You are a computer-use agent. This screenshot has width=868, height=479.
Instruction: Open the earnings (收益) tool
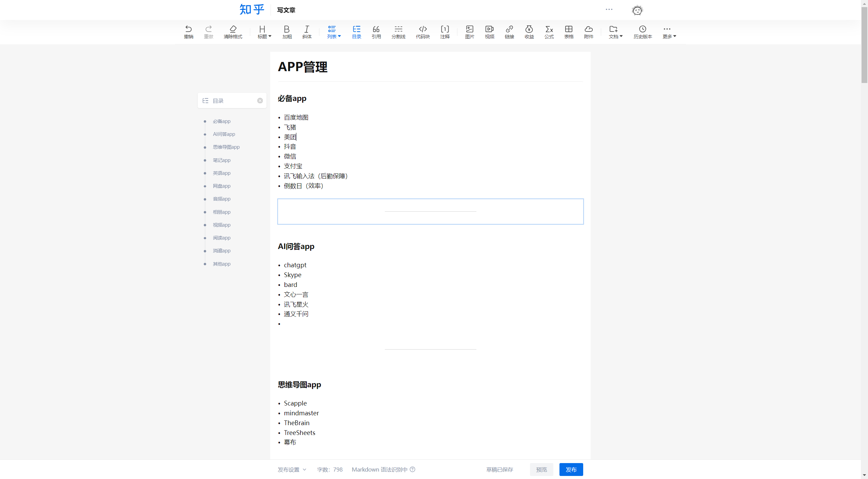[x=529, y=32]
